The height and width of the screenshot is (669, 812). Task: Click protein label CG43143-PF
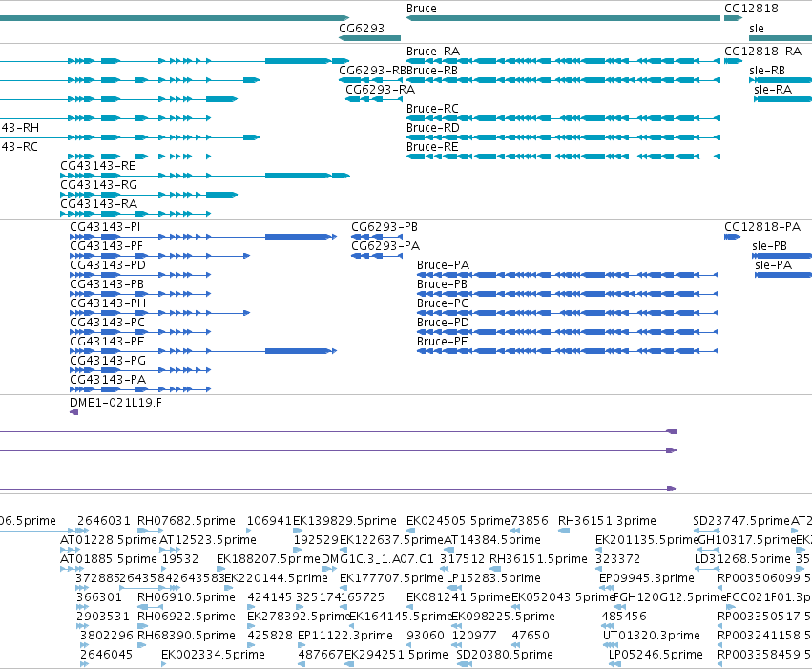(x=106, y=246)
